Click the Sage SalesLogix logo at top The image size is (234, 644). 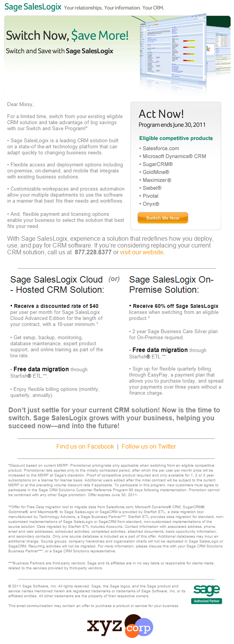[x=33, y=7]
